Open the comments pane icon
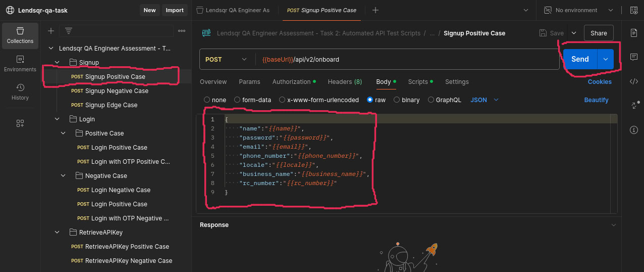Image resolution: width=644 pixels, height=272 pixels. pyautogui.click(x=634, y=57)
